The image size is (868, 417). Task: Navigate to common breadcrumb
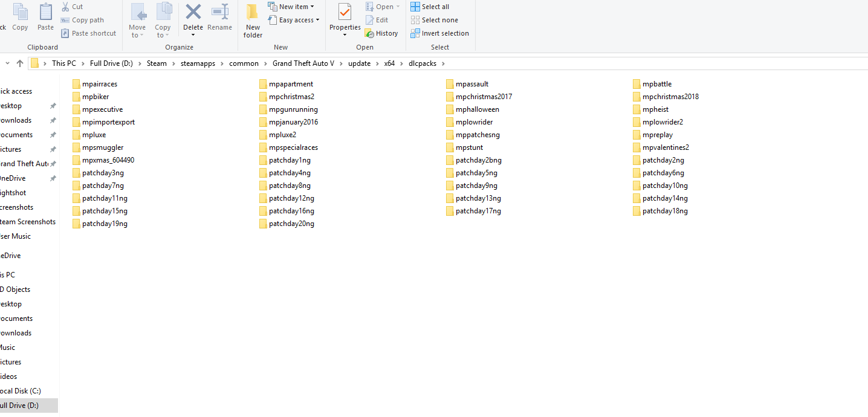244,63
